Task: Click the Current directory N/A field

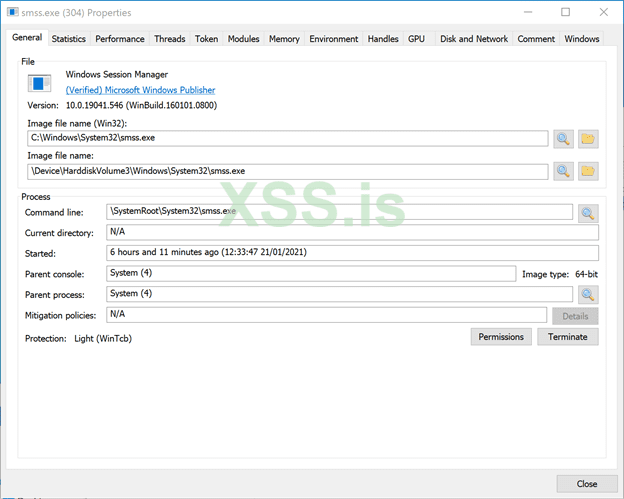Action: pyautogui.click(x=352, y=232)
